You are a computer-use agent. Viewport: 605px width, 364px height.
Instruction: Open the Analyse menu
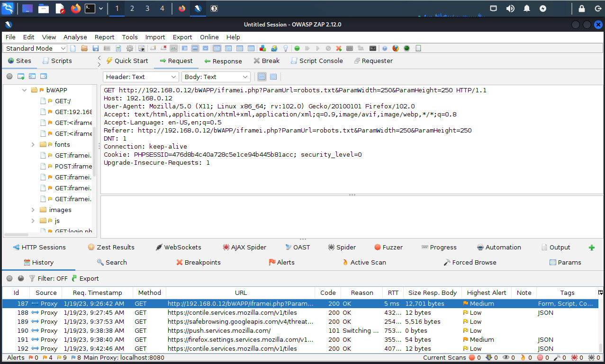75,37
